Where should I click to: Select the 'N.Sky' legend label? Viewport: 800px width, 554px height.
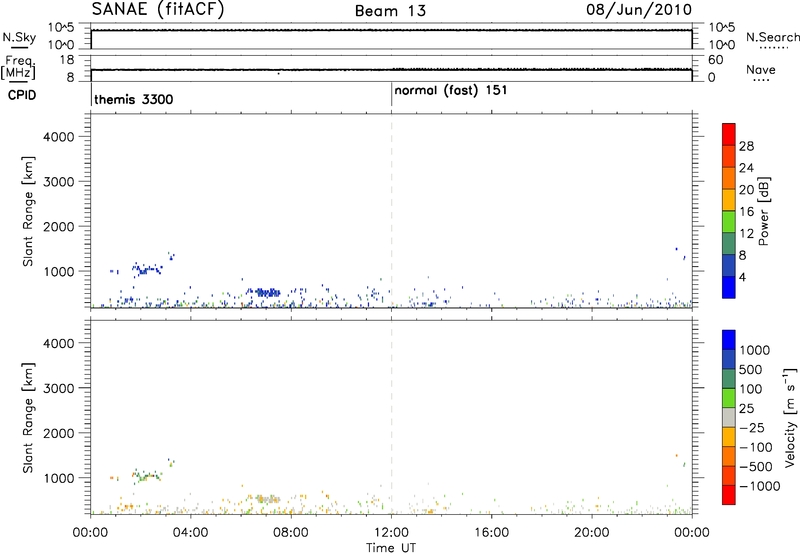coord(19,37)
